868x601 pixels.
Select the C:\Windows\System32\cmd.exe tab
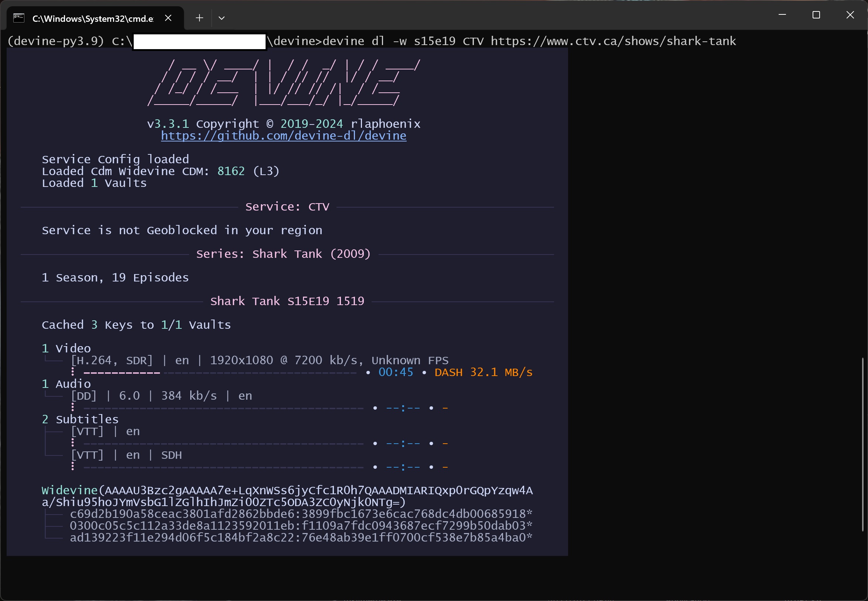click(93, 18)
